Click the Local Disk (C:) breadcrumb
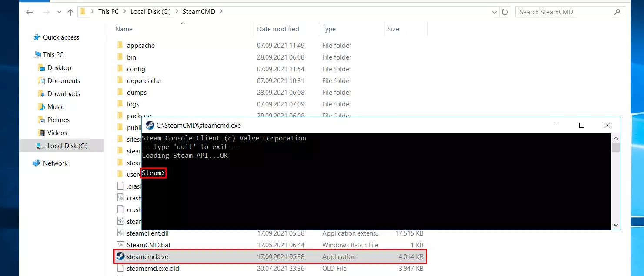The height and width of the screenshot is (276, 644). click(150, 12)
